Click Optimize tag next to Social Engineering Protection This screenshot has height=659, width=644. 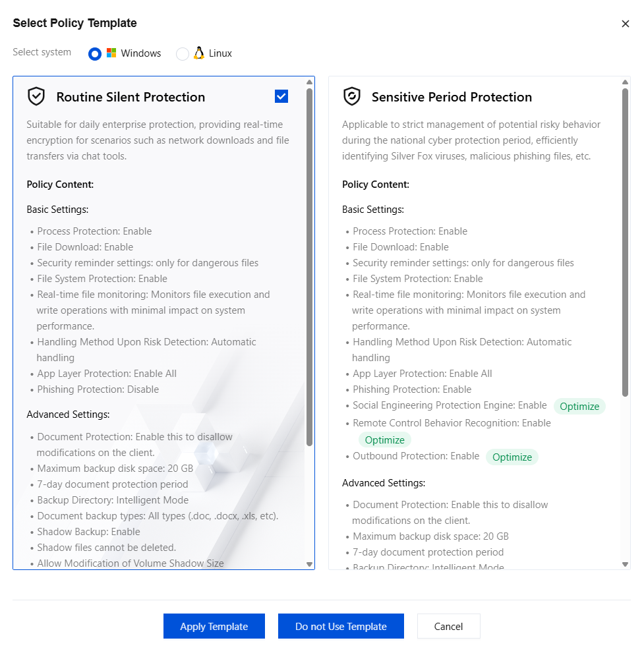click(x=579, y=407)
